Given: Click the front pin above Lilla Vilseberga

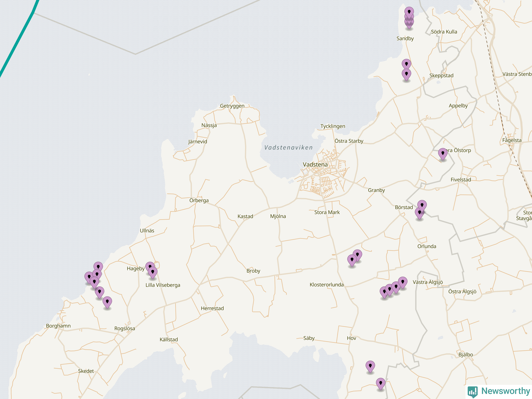Looking at the screenshot, I should click(153, 272).
